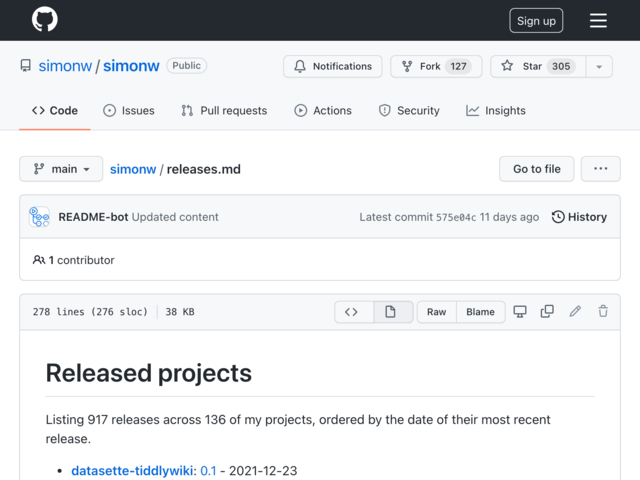Click the repository book icon
The height and width of the screenshot is (480, 640).
(26, 66)
